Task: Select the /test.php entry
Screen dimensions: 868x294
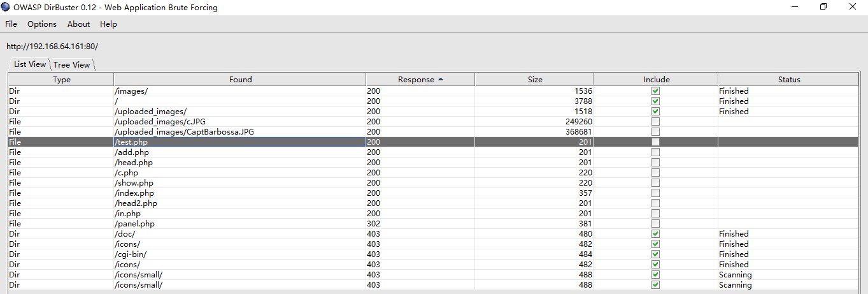Action: 131,142
